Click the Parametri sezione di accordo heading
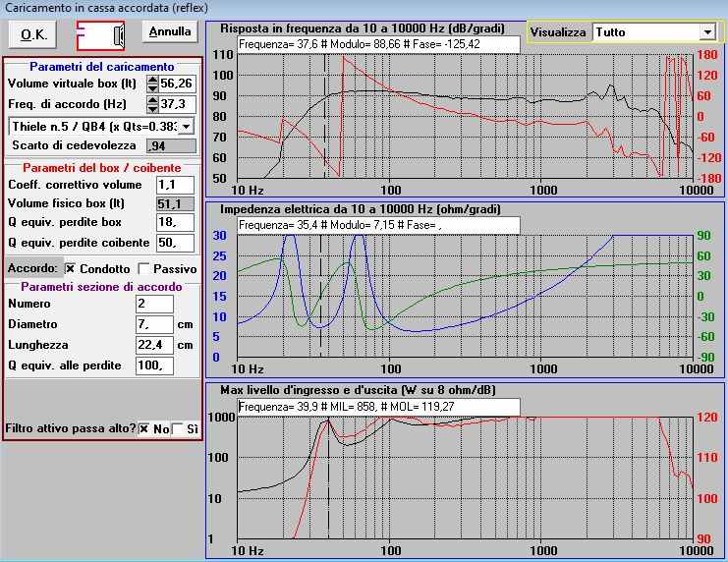The width and height of the screenshot is (728, 562). [x=101, y=287]
